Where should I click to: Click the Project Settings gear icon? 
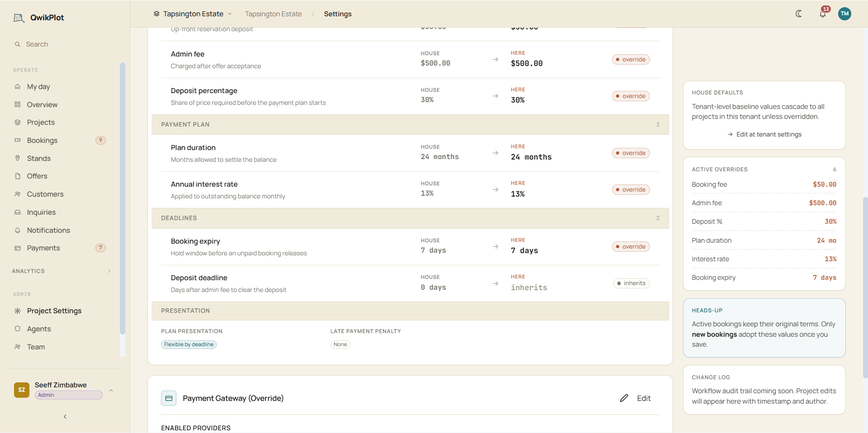[x=18, y=311]
